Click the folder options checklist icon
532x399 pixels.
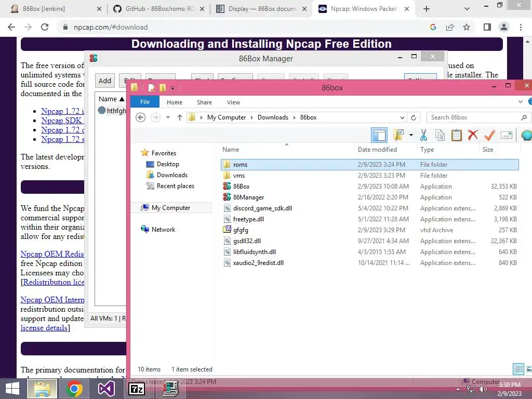398,135
